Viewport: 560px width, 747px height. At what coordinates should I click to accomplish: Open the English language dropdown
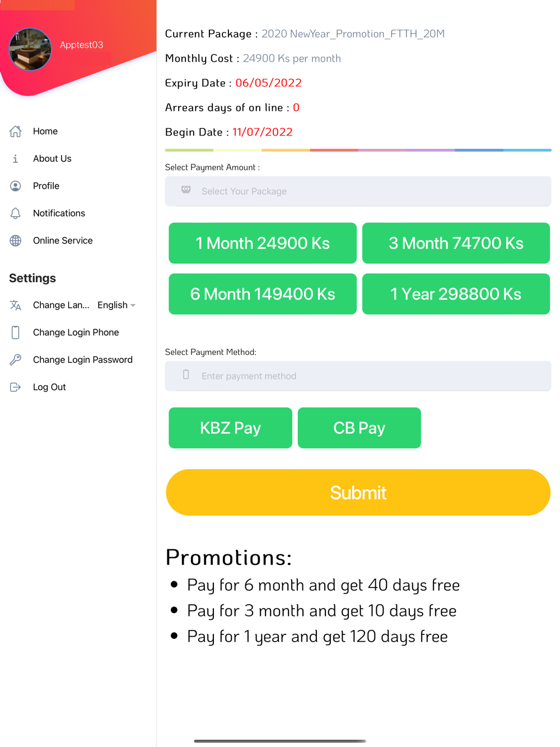116,305
